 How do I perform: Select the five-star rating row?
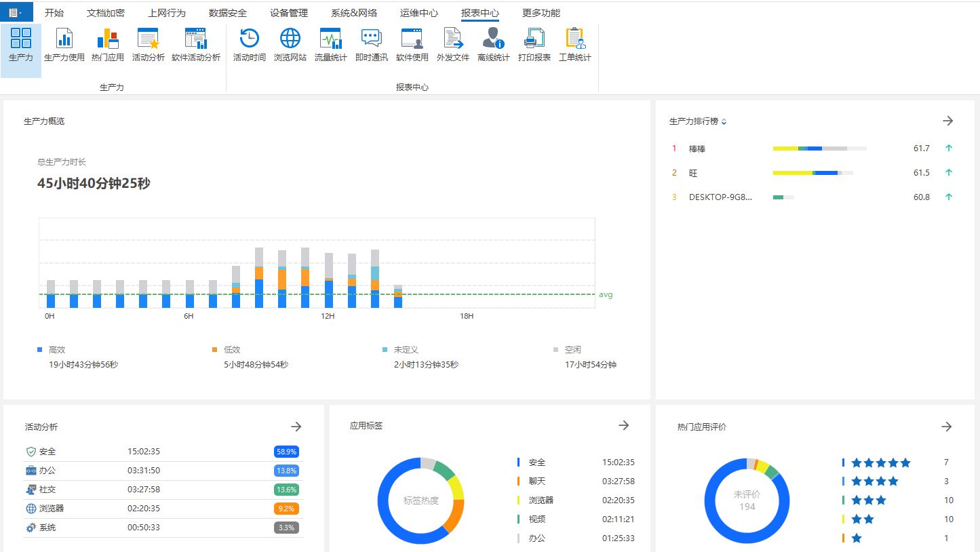click(897, 462)
